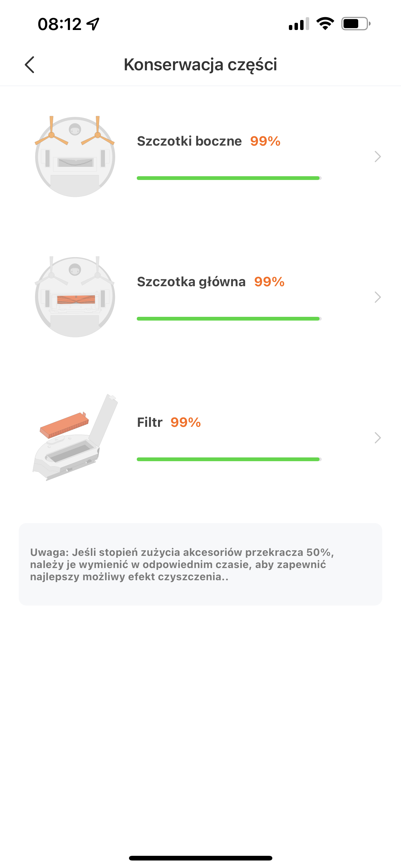Tap the cellular signal bars icon
The image size is (401, 868).
(x=299, y=24)
